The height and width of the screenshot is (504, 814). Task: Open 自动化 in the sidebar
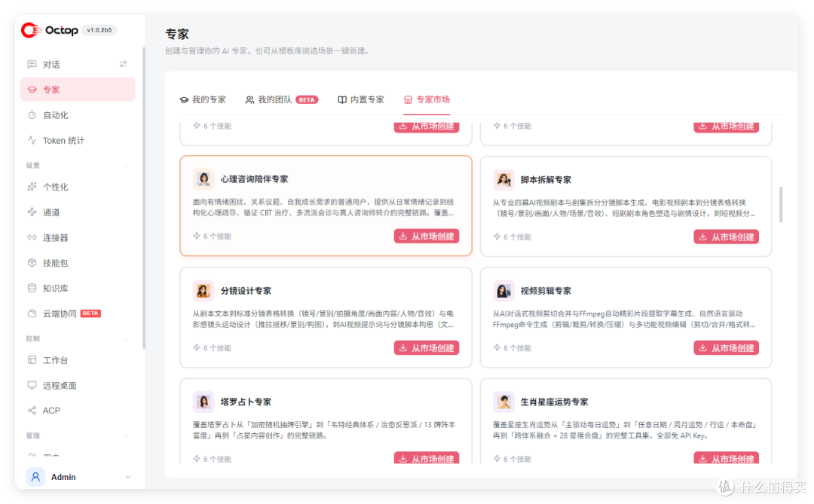click(x=78, y=115)
